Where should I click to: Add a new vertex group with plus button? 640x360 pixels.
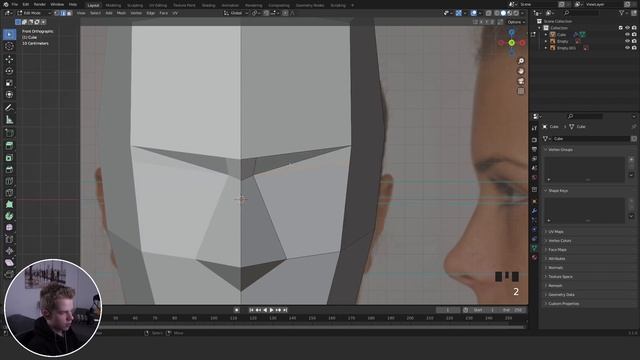tap(631, 160)
